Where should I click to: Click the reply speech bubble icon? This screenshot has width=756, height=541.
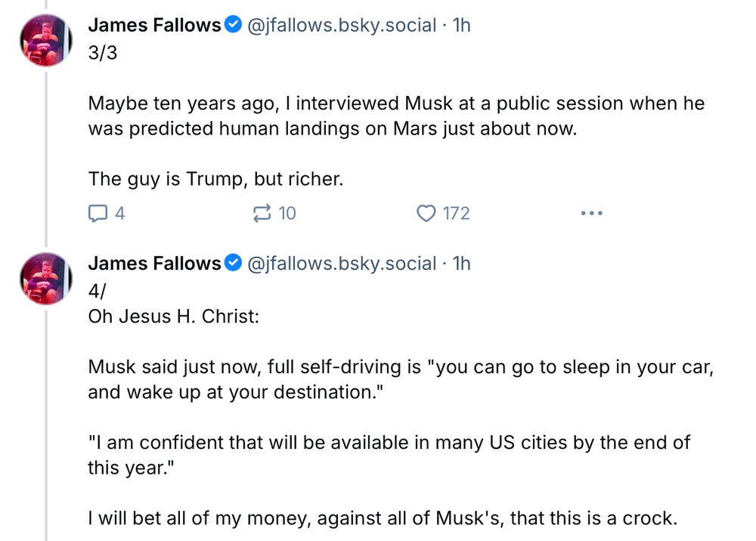[x=98, y=214]
